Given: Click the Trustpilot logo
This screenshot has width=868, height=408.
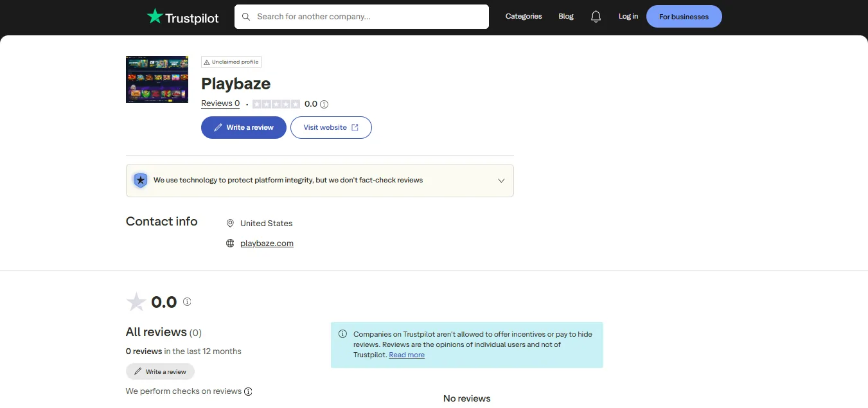Looking at the screenshot, I should (x=182, y=17).
